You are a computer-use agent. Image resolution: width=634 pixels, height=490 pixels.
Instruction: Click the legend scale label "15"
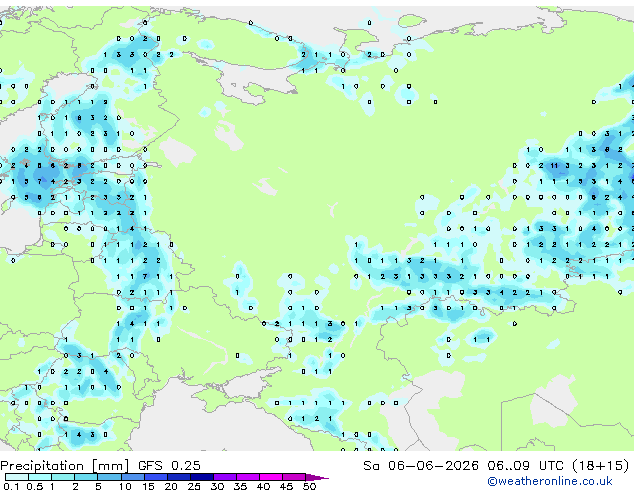coord(148,486)
